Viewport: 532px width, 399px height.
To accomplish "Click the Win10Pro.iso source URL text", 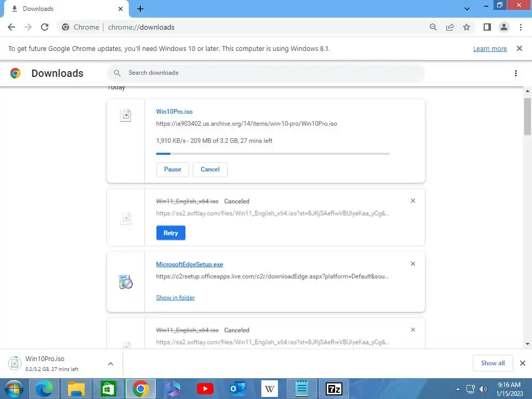I will point(247,124).
